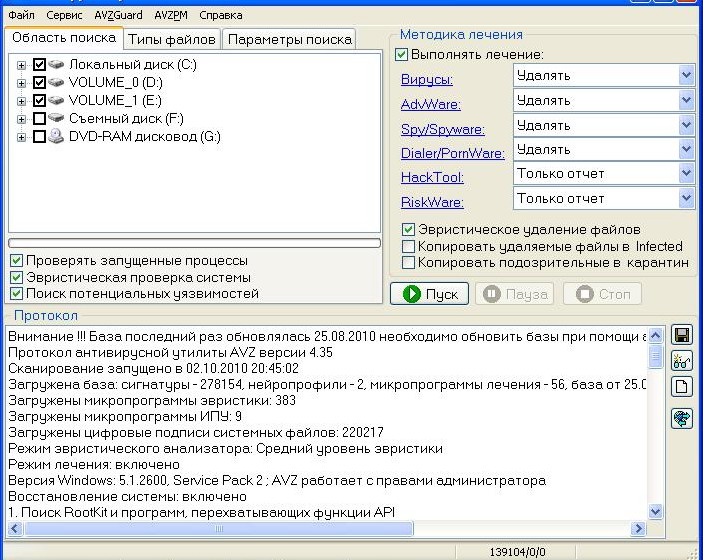Enable Копировать удаляемые файлы в Infected
The height and width of the screenshot is (560, 703).
(x=408, y=246)
